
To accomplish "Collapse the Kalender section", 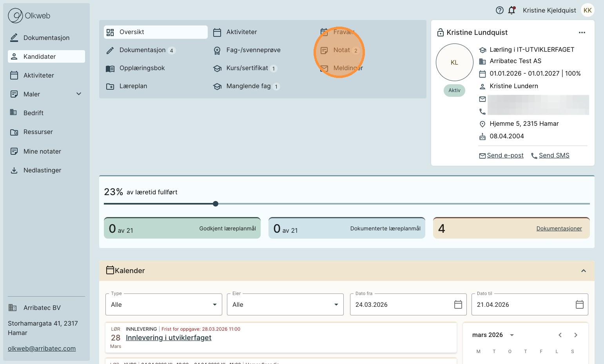I will [x=583, y=271].
